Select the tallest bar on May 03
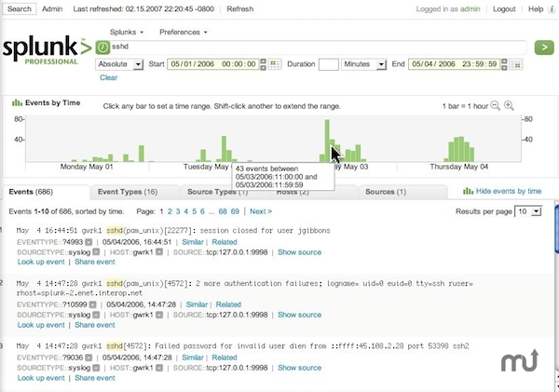559x392 pixels. point(327,141)
